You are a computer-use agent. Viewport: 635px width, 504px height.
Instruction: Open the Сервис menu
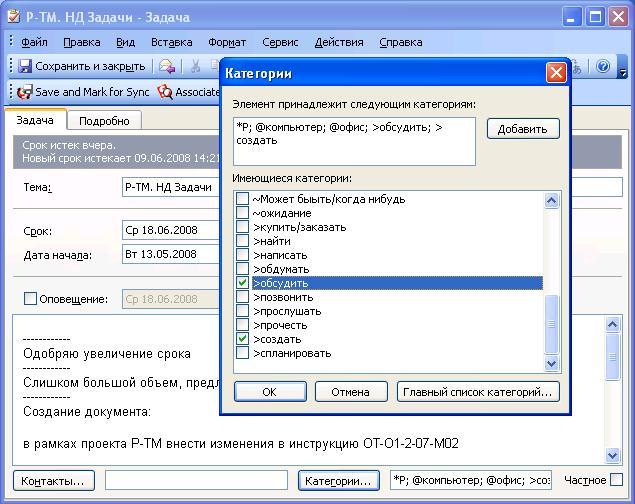(280, 42)
